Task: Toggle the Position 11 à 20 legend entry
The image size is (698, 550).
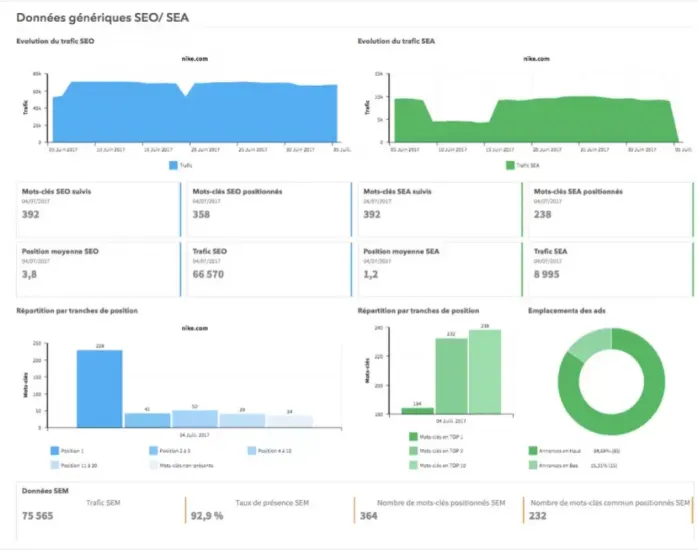Action: [x=74, y=465]
